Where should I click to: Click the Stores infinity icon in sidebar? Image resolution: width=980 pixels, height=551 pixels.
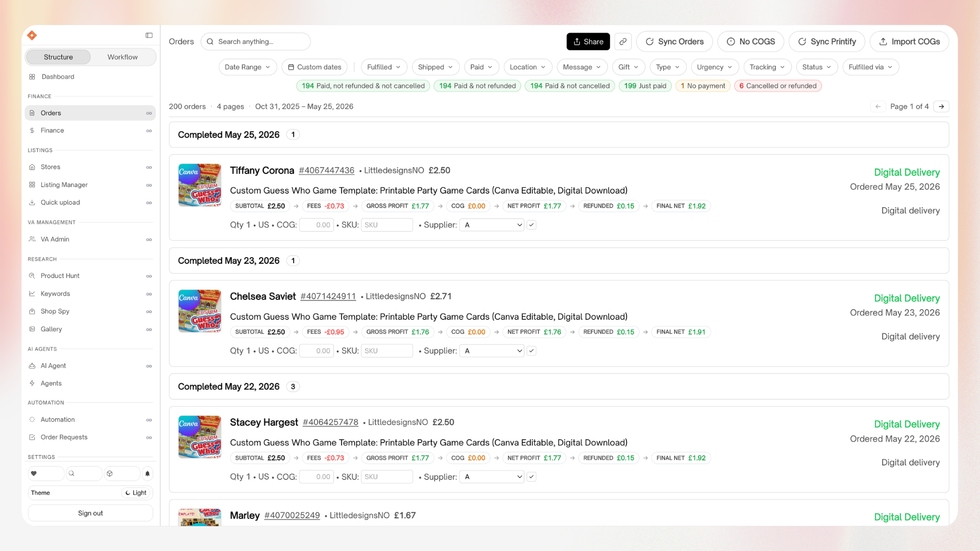[x=149, y=167]
